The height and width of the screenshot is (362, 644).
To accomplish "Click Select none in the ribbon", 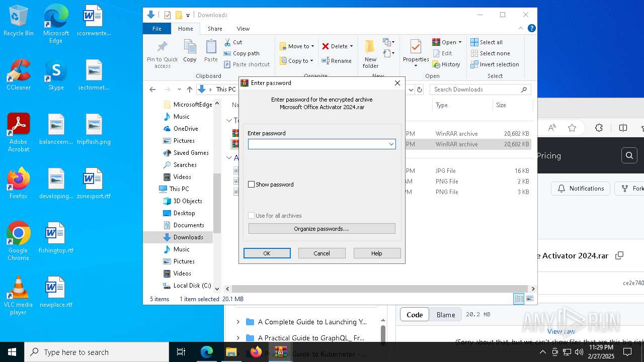I will (490, 53).
